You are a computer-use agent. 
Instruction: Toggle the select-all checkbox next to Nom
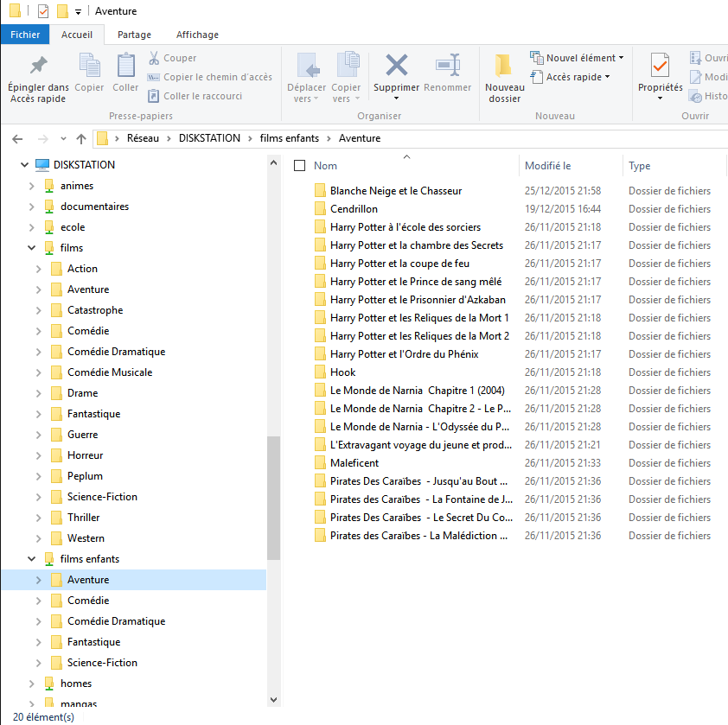point(299,166)
